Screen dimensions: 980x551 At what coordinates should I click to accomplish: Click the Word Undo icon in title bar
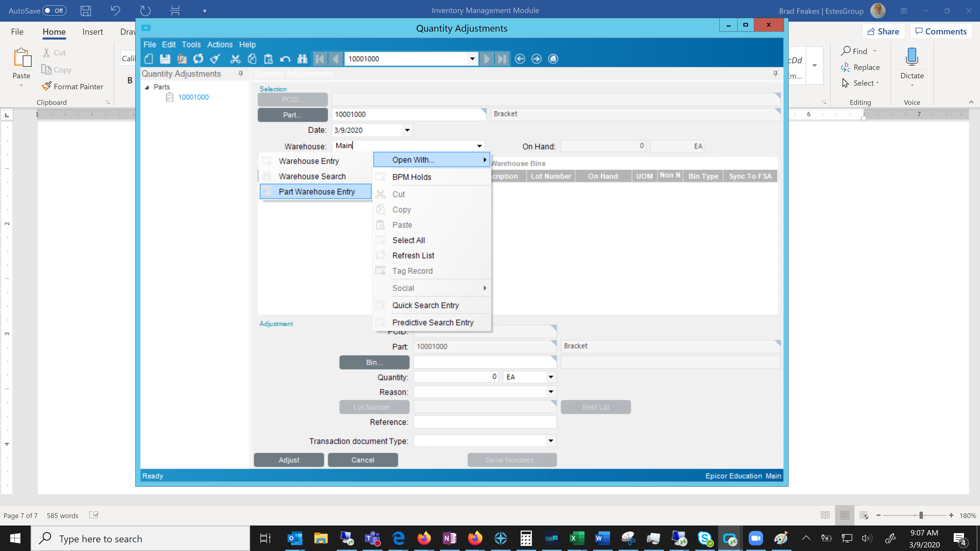(x=115, y=11)
